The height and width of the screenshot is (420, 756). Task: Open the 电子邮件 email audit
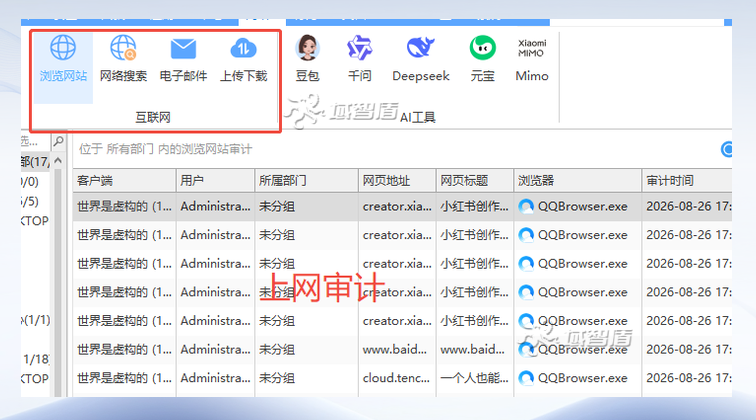(x=183, y=59)
